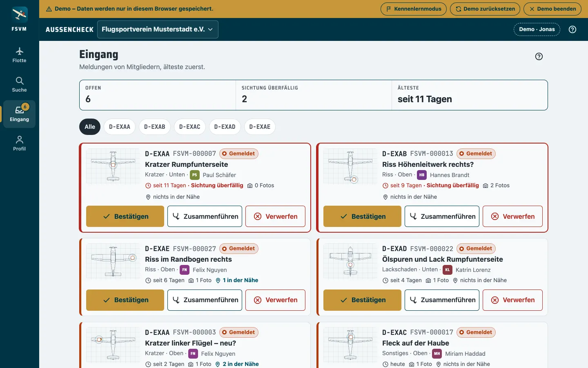Start the Kennenlernmodus tour
588x368 pixels.
(414, 9)
